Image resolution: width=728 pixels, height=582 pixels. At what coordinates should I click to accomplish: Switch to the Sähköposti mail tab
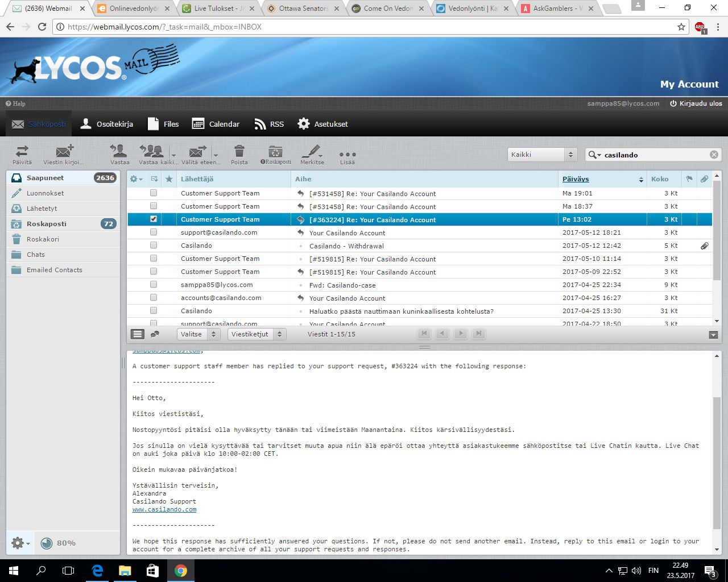tap(39, 124)
